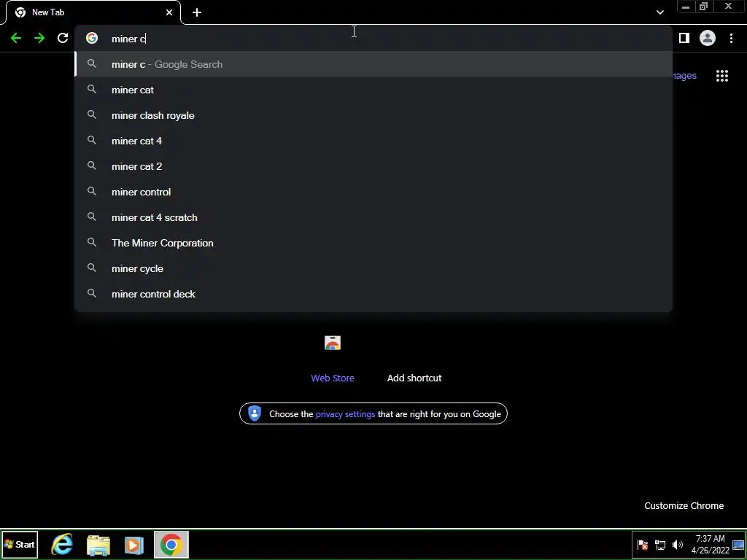Open the Action Center flag tray icon
The image size is (747, 560).
[643, 545]
